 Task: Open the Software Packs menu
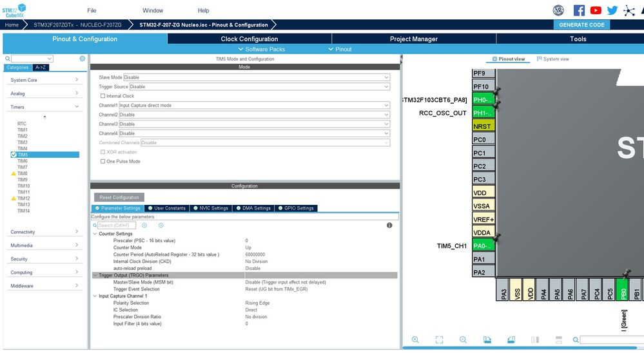pos(262,49)
